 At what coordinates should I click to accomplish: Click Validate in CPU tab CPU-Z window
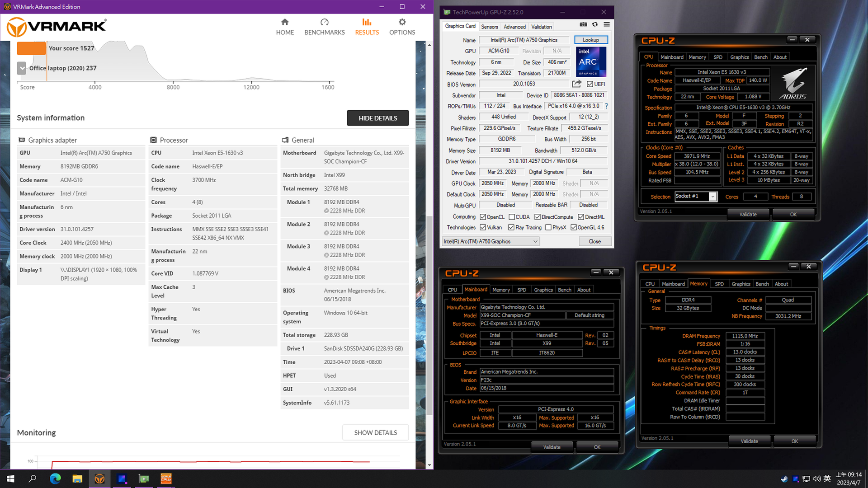[748, 215]
